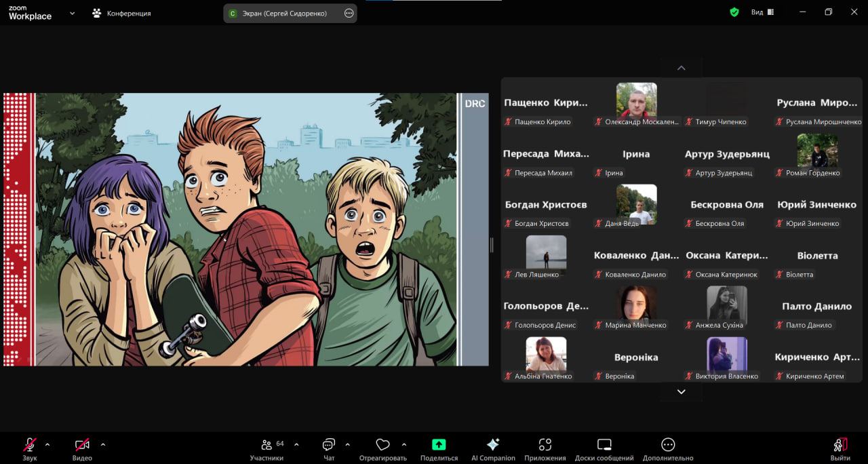This screenshot has height=464, width=868.
Task: Select the Кириченко Артем participant tile
Action: (x=817, y=357)
